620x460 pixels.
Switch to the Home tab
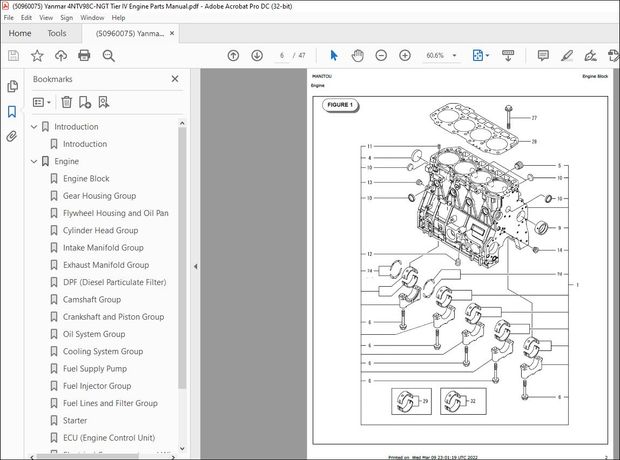(x=20, y=33)
